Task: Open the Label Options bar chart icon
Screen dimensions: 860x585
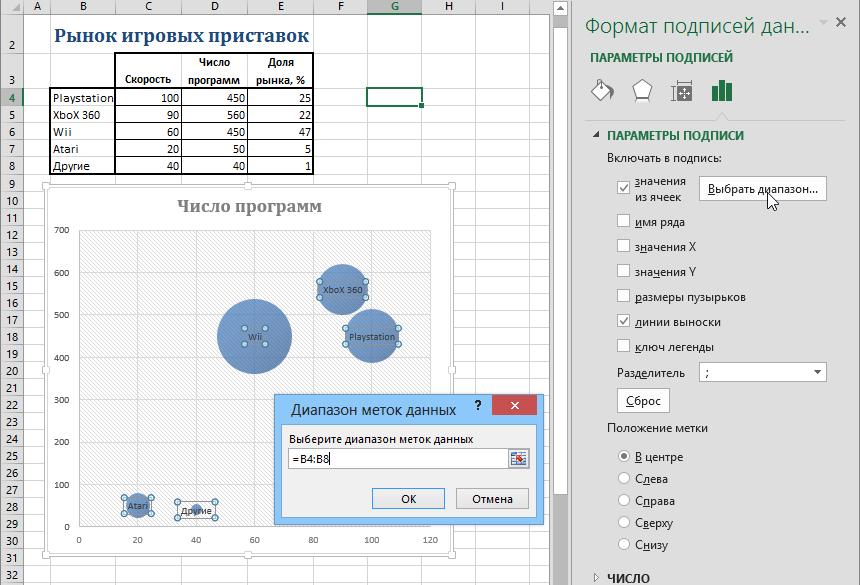Action: pyautogui.click(x=722, y=91)
